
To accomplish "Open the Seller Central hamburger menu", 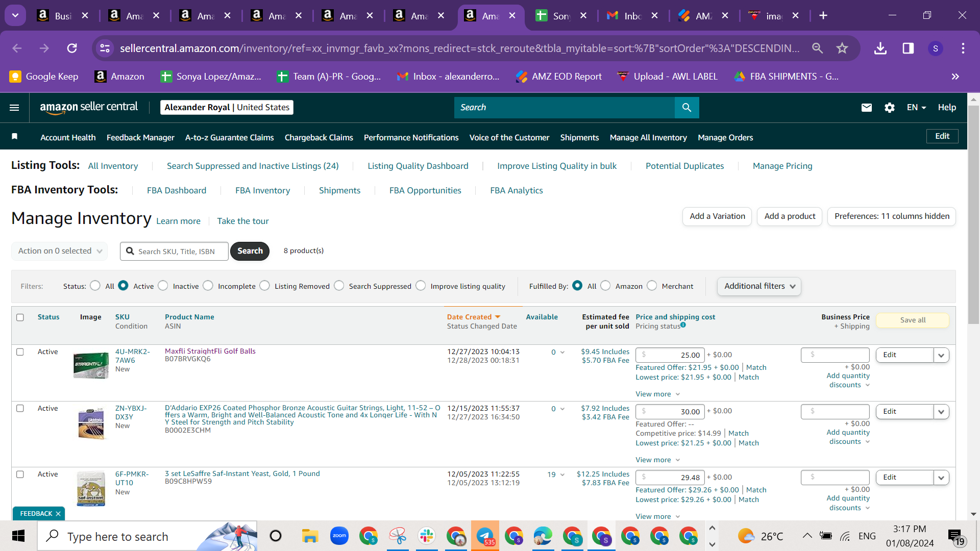I will 14,108.
